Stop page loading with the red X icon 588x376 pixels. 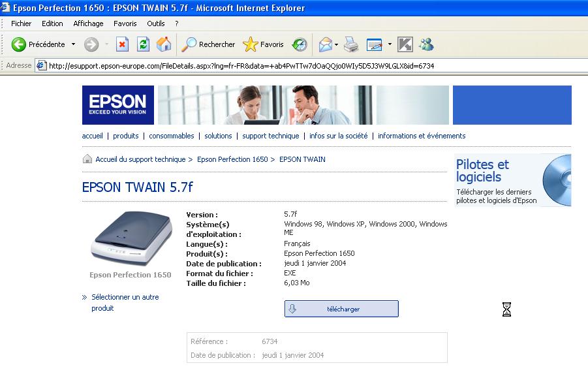coord(122,44)
